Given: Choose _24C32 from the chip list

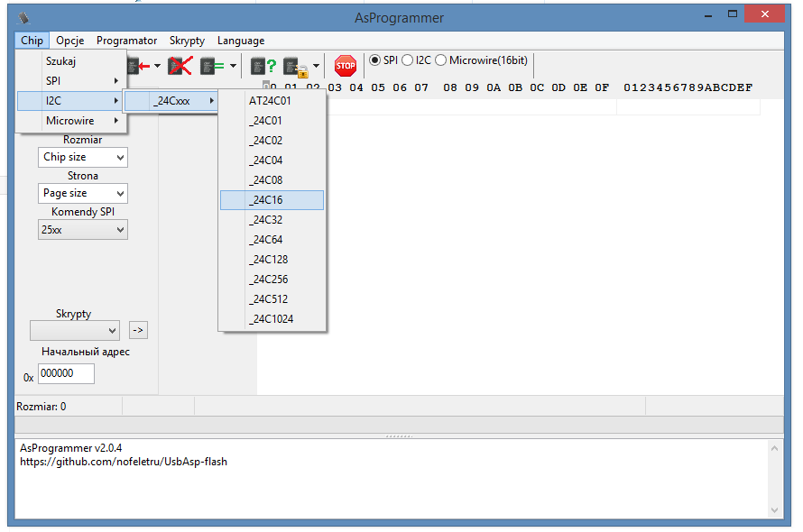Looking at the screenshot, I should point(272,220).
